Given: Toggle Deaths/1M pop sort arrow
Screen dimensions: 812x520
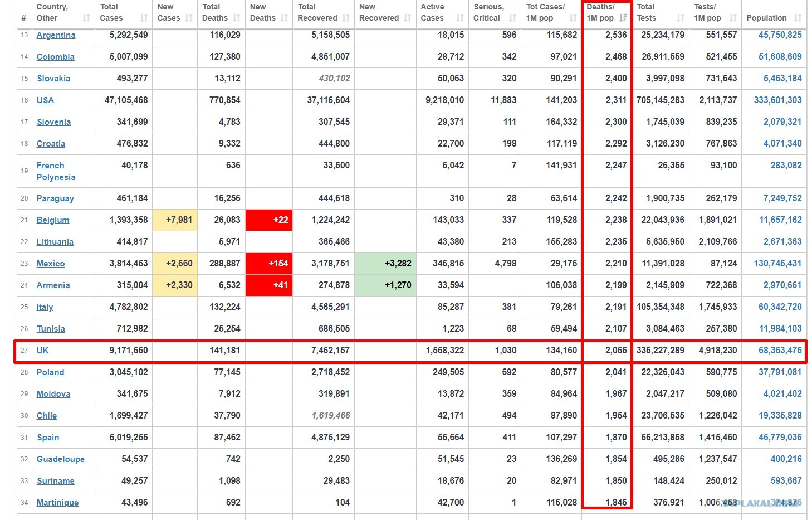Looking at the screenshot, I should (x=623, y=18).
